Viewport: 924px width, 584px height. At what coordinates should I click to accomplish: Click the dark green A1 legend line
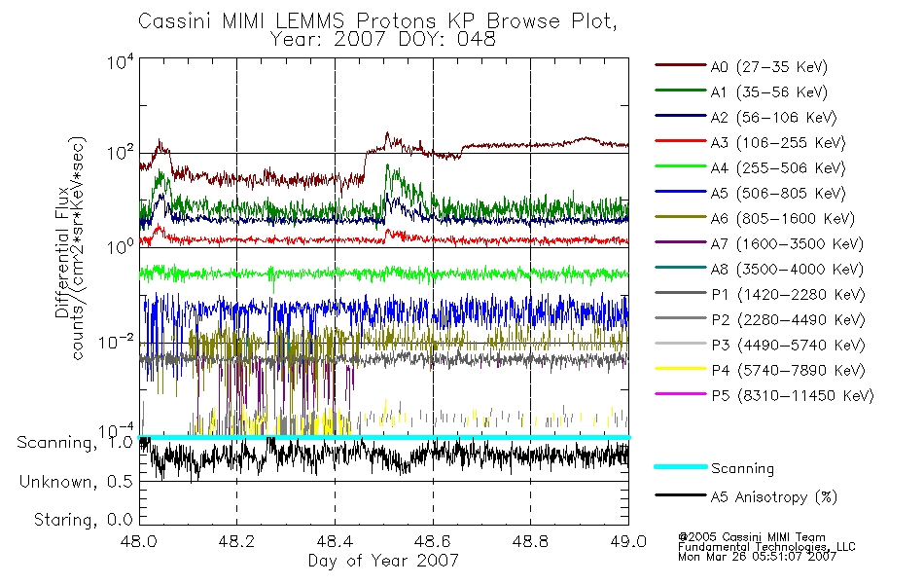pos(681,91)
